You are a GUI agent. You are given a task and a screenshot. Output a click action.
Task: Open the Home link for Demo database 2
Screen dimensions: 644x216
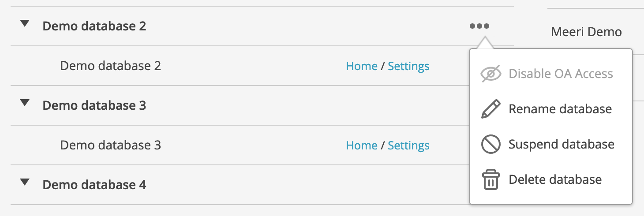pos(361,66)
